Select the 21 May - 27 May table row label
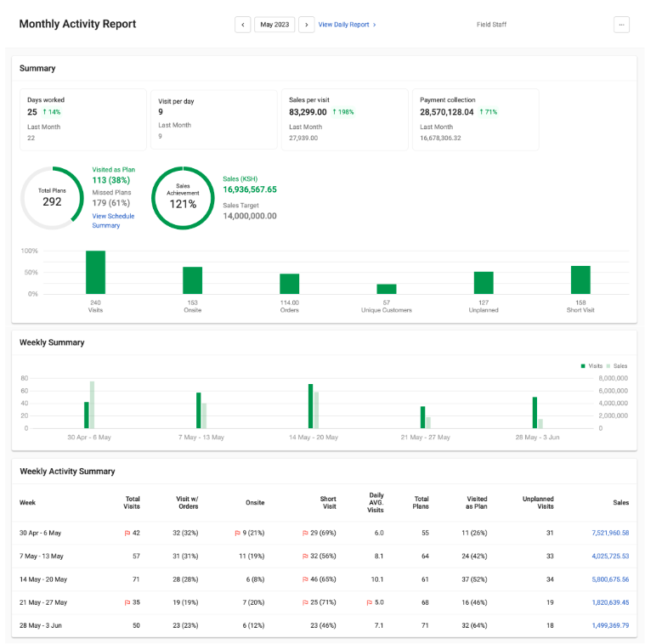Viewport: 645px width, 644px height. (x=43, y=602)
